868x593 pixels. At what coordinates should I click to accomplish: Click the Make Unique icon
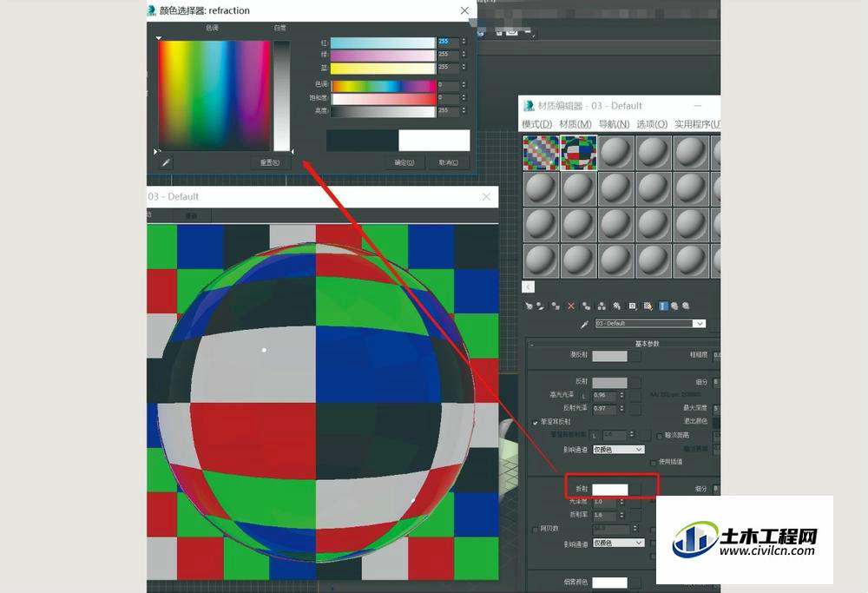pyautogui.click(x=602, y=306)
